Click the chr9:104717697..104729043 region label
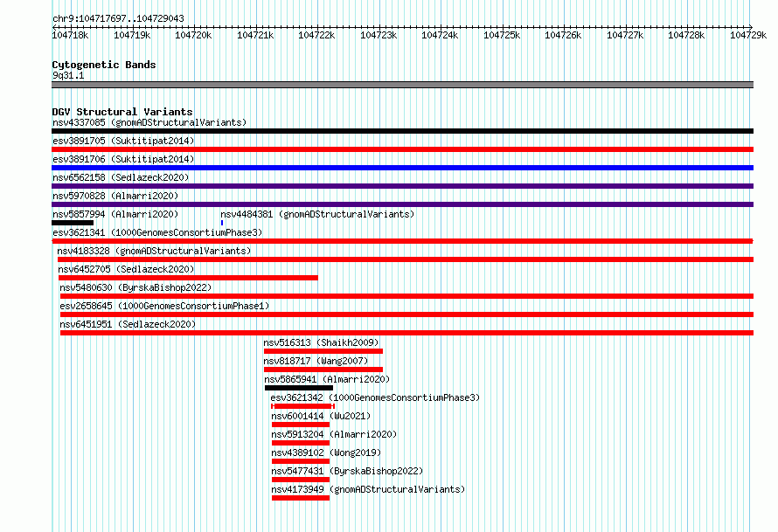778x532 pixels. (x=118, y=18)
